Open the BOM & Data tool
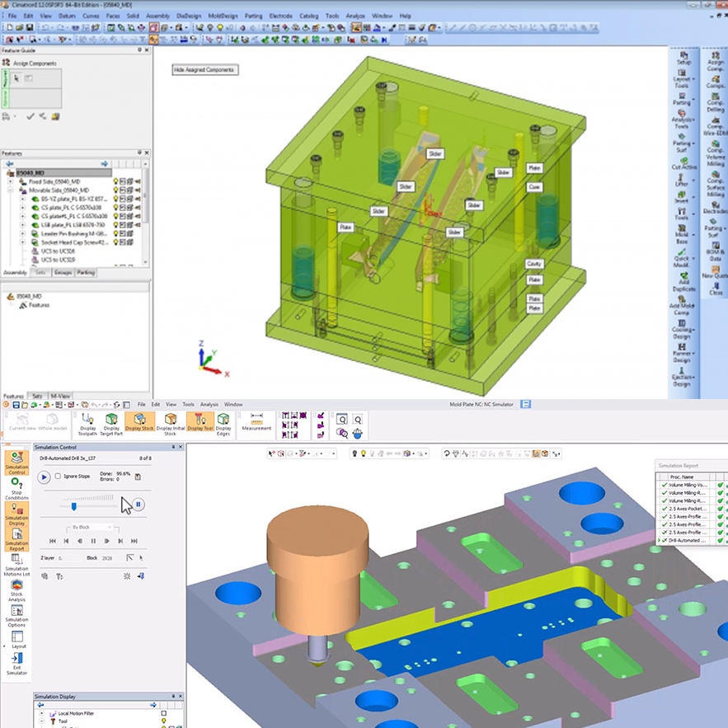The height and width of the screenshot is (728, 728). [716, 251]
